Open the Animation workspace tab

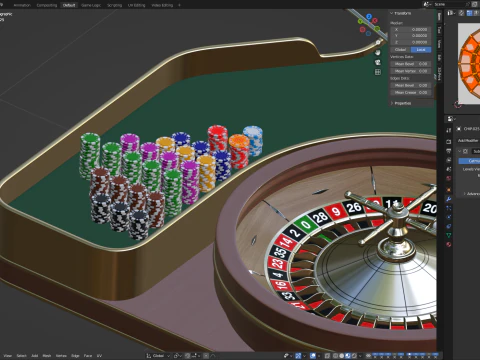[x=22, y=5]
